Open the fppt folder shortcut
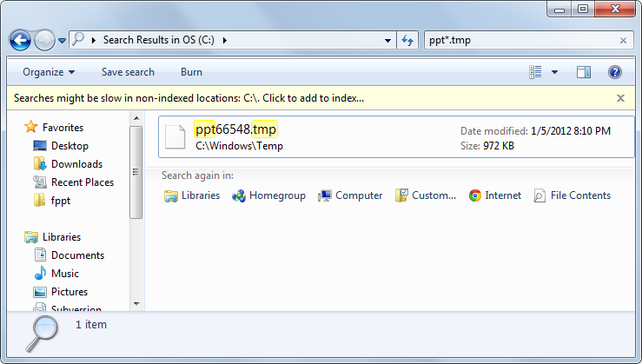Screen dimensions: 642x364 [x=61, y=201]
